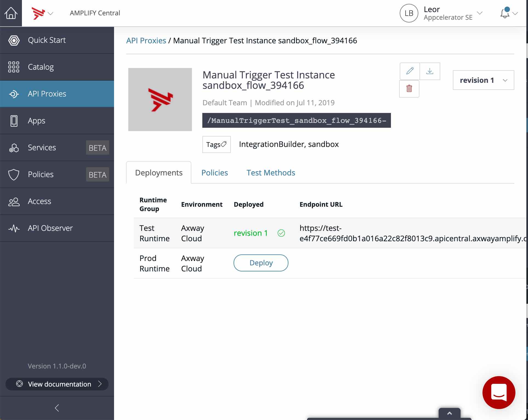Click the API Proxies sidebar icon
Image resolution: width=528 pixels, height=420 pixels.
(x=14, y=94)
